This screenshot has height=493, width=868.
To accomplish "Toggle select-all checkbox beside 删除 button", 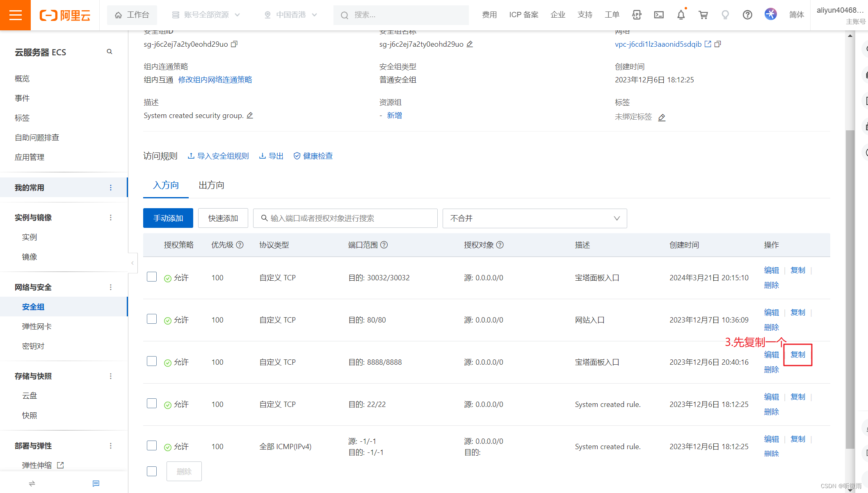I will point(152,471).
